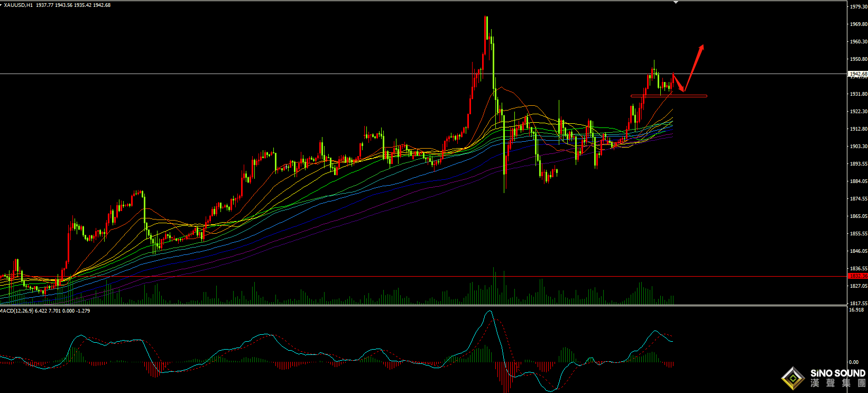The image size is (868, 393).
Task: Click the red 1832.36 price tag
Action: tap(857, 276)
